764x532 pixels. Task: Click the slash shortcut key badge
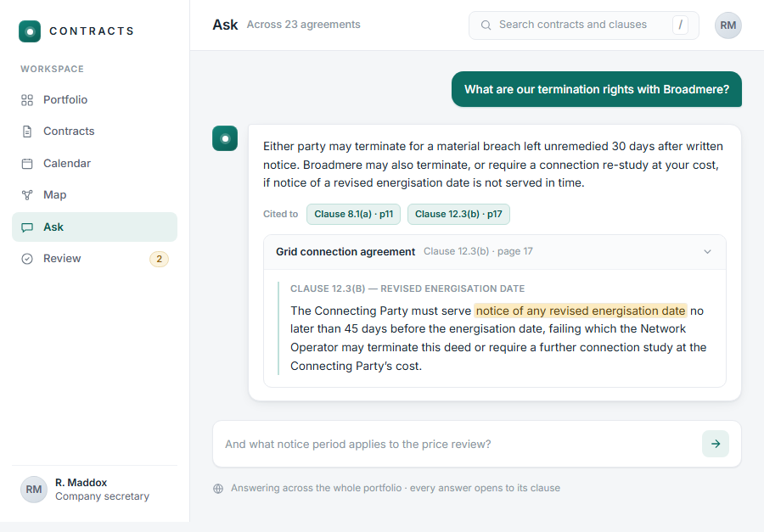[680, 25]
